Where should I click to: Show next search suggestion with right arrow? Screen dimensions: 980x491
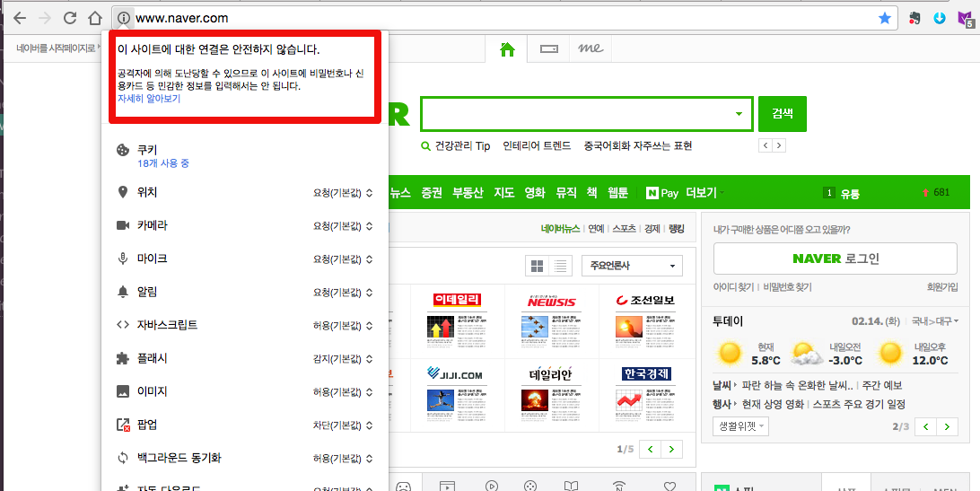(779, 145)
